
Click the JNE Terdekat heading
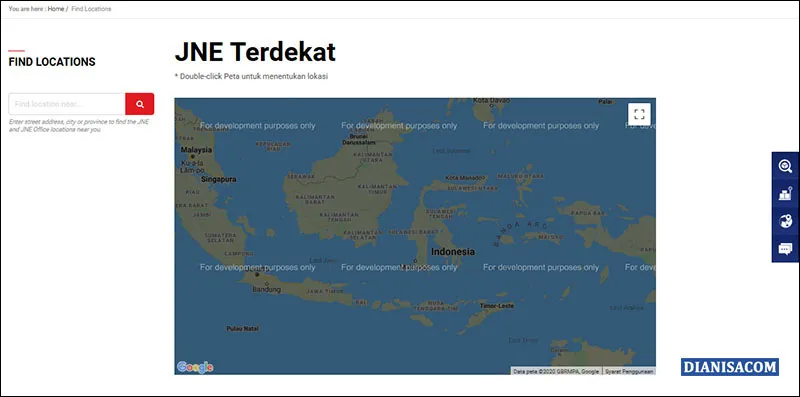tap(255, 52)
